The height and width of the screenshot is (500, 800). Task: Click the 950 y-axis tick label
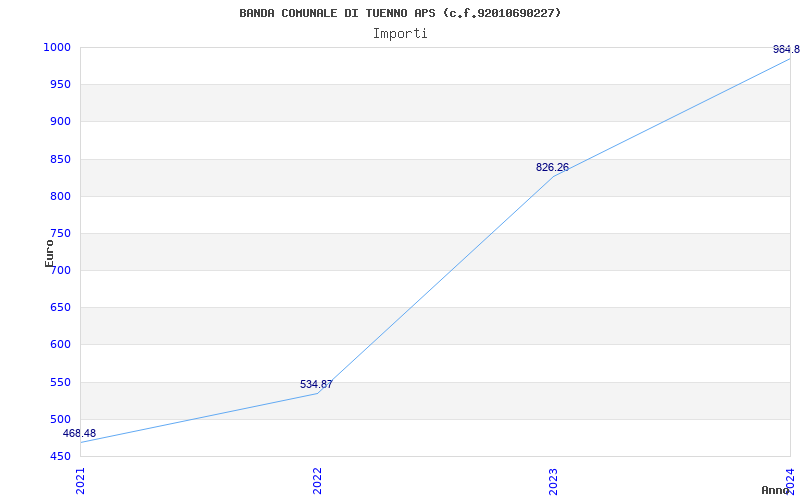coord(60,85)
